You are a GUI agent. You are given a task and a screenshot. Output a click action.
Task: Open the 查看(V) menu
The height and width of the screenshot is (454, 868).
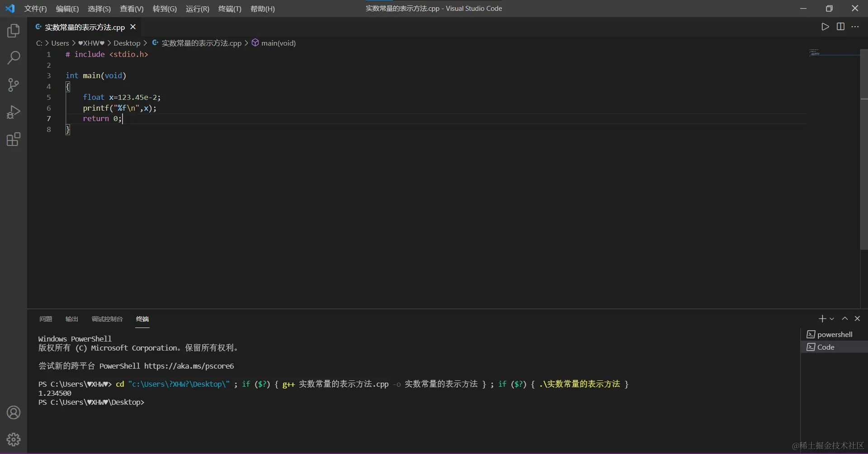[x=132, y=9]
